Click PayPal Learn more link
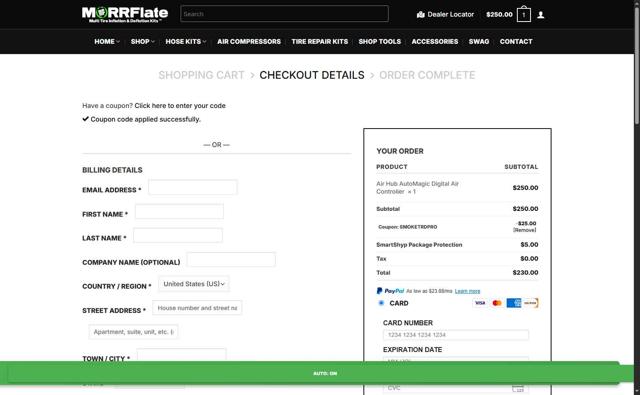Screen dimensions: 640x395 467,291
